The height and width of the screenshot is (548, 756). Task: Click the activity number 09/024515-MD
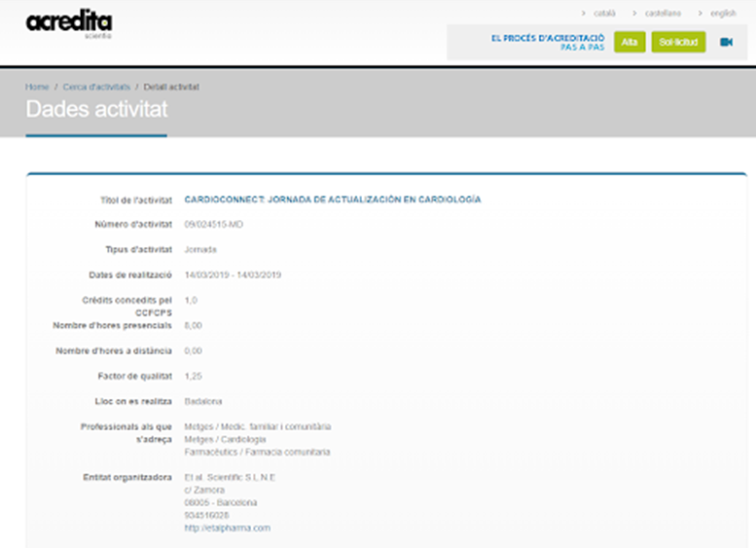213,224
